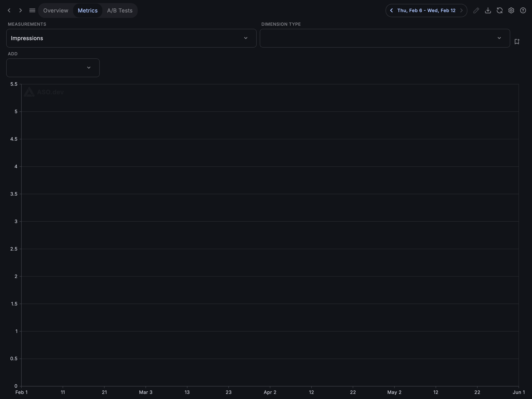Click the 5.5 y-axis label
The width and height of the screenshot is (532, 399).
point(14,84)
